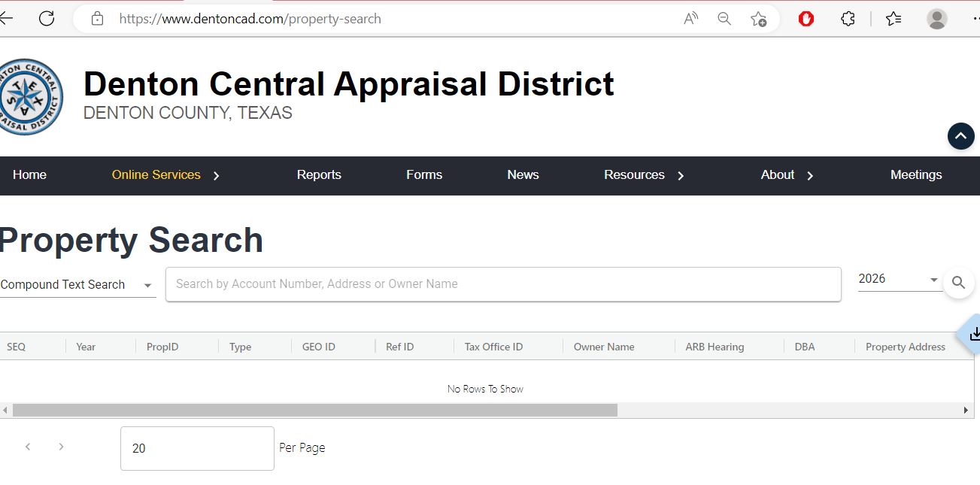Switch to the Reports page
This screenshot has width=980, height=485.
pos(319,175)
